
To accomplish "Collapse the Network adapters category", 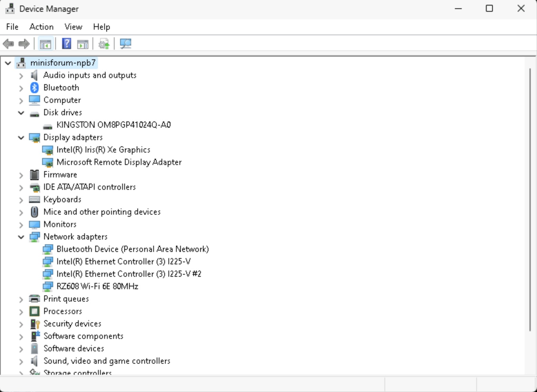I will pos(21,237).
